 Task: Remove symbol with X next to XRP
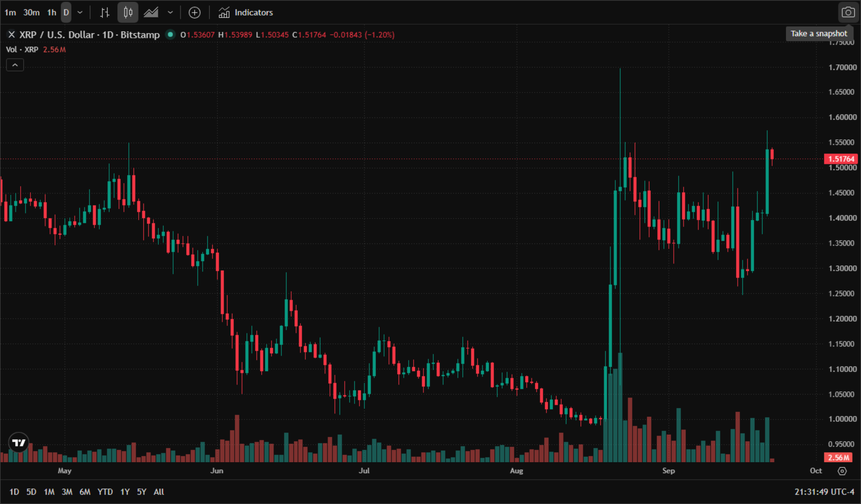pyautogui.click(x=12, y=34)
